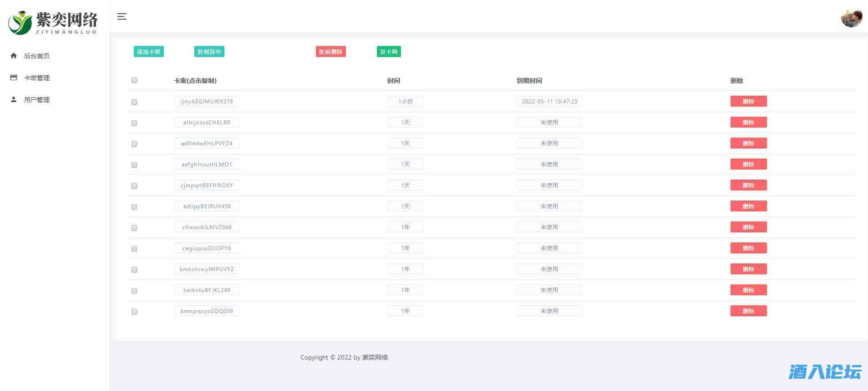This screenshot has width=868, height=391.
Task: Toggle the select-all checkbox in table header
Action: (x=134, y=80)
